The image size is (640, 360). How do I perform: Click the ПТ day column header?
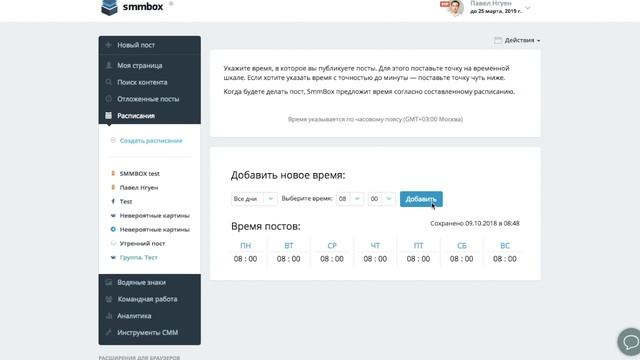[x=418, y=245]
